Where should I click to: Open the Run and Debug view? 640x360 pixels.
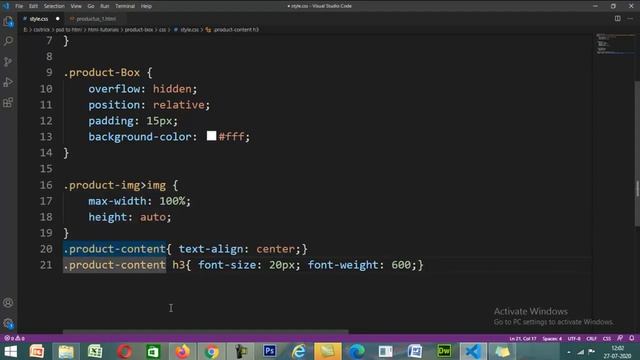click(8, 82)
